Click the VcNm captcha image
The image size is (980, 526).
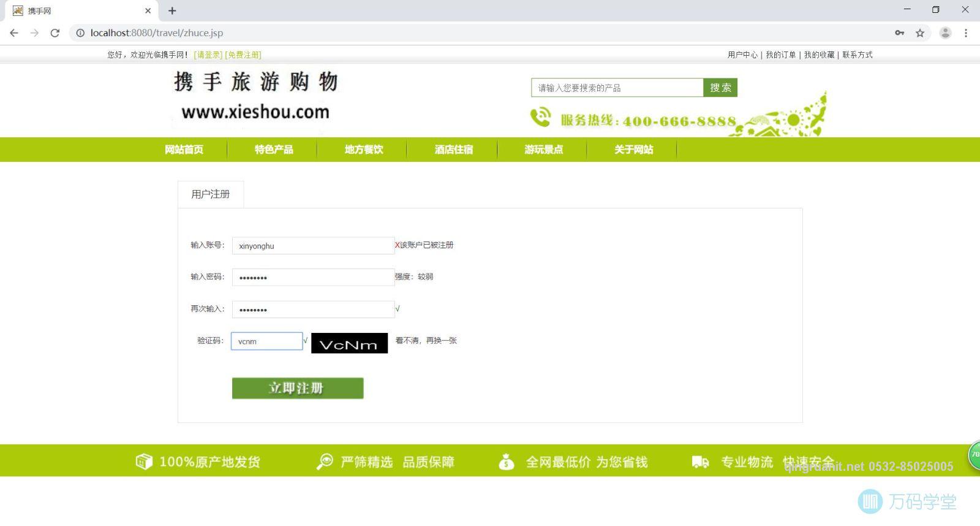(349, 343)
